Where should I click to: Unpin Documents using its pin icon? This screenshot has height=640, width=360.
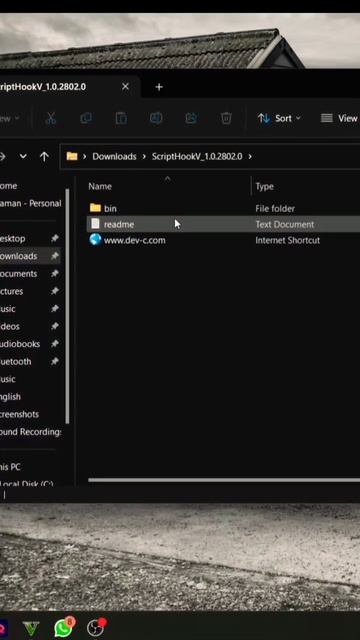tap(55, 273)
